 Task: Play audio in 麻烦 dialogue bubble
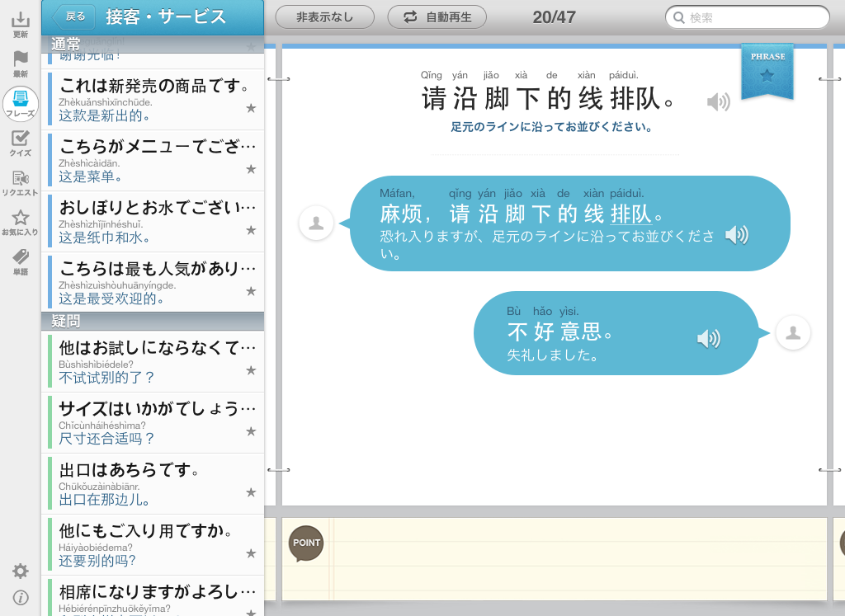(737, 235)
